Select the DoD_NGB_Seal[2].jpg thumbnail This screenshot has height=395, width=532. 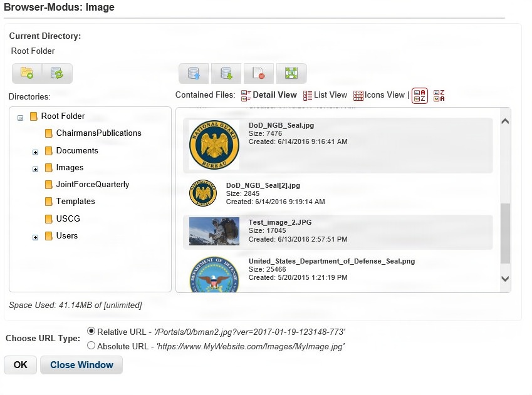pyautogui.click(x=203, y=193)
